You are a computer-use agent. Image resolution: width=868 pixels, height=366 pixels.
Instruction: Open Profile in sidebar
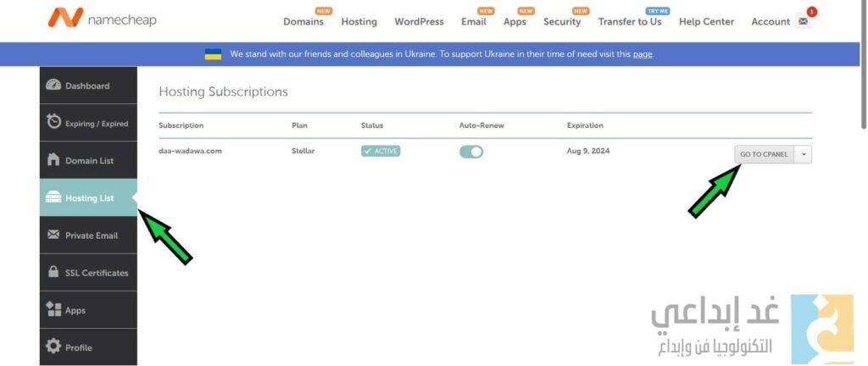click(88, 347)
